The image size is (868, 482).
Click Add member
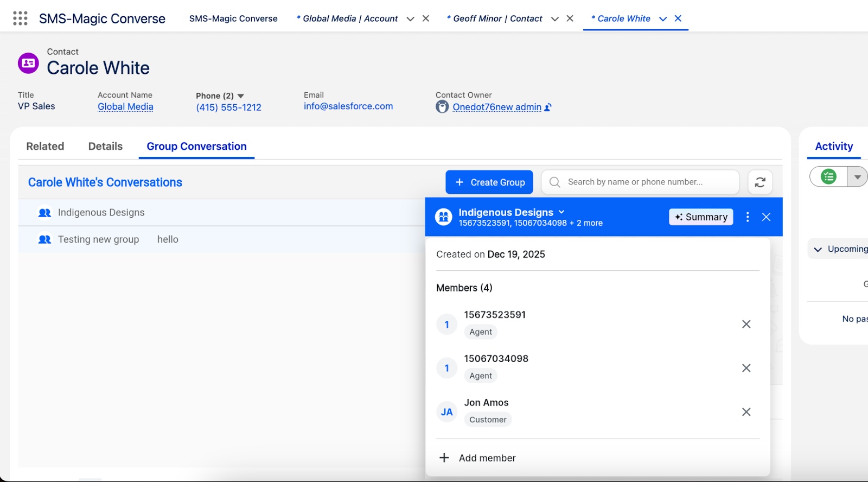(x=487, y=458)
